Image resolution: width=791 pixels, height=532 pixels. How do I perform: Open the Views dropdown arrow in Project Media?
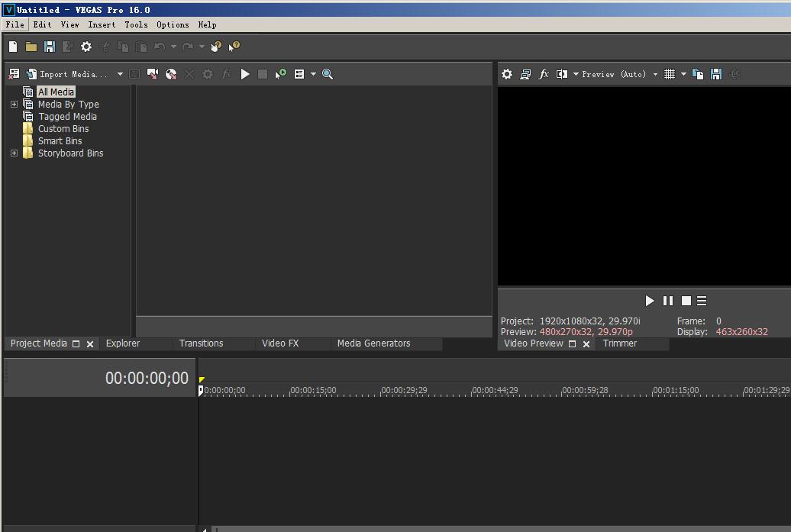313,74
